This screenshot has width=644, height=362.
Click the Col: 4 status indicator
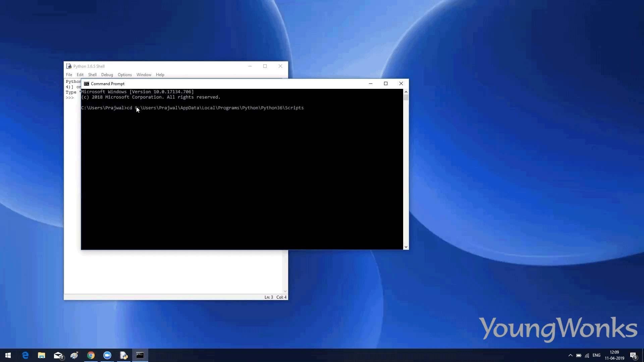[281, 297]
